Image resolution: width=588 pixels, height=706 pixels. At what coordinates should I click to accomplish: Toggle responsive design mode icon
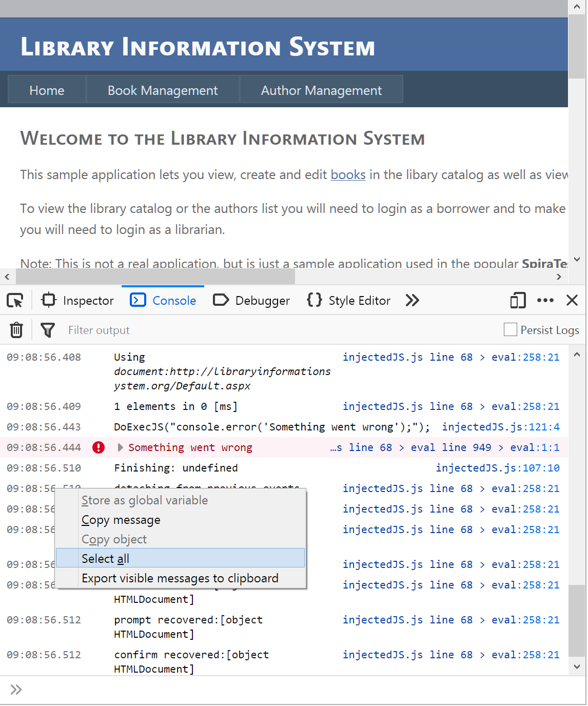[518, 300]
